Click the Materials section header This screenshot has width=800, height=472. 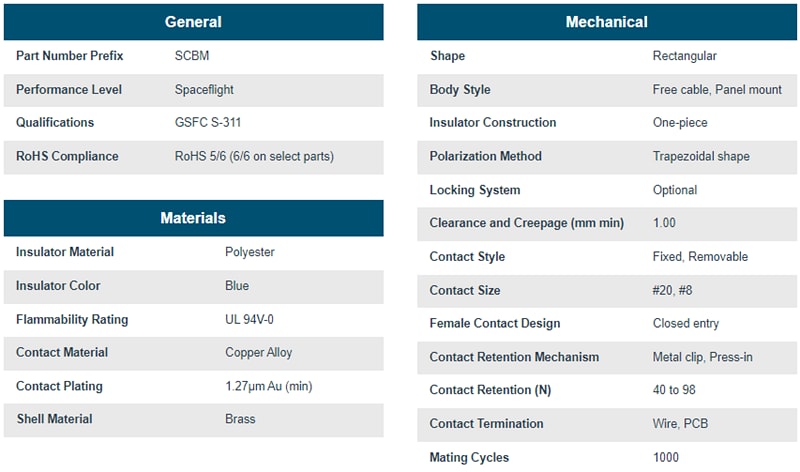pyautogui.click(x=193, y=218)
